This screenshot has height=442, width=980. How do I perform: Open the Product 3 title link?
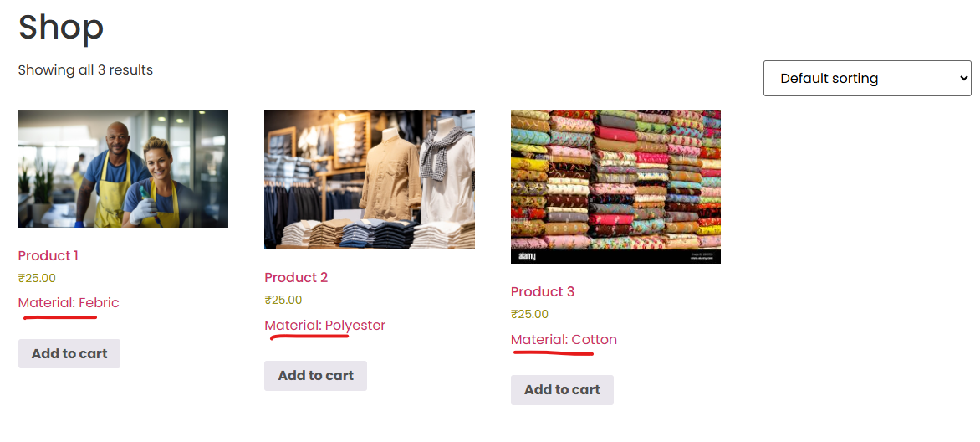(543, 292)
